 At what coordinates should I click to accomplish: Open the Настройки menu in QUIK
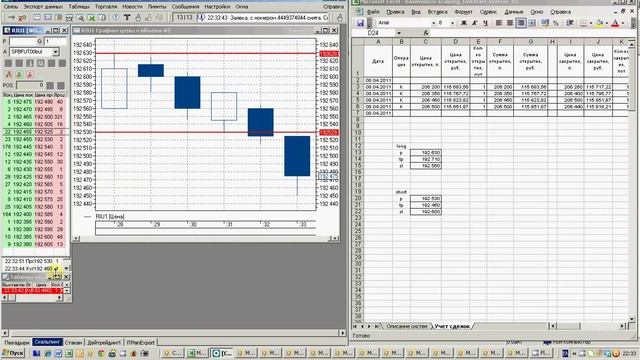[217, 7]
